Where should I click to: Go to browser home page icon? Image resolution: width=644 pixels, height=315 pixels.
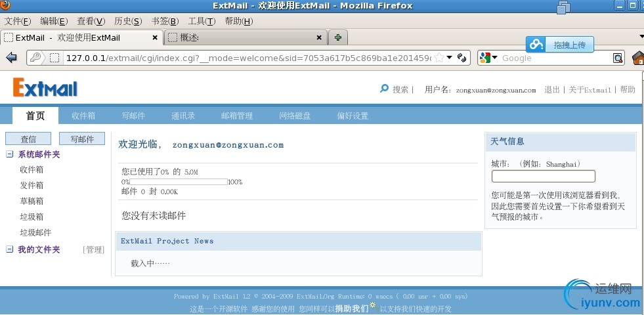[x=638, y=58]
